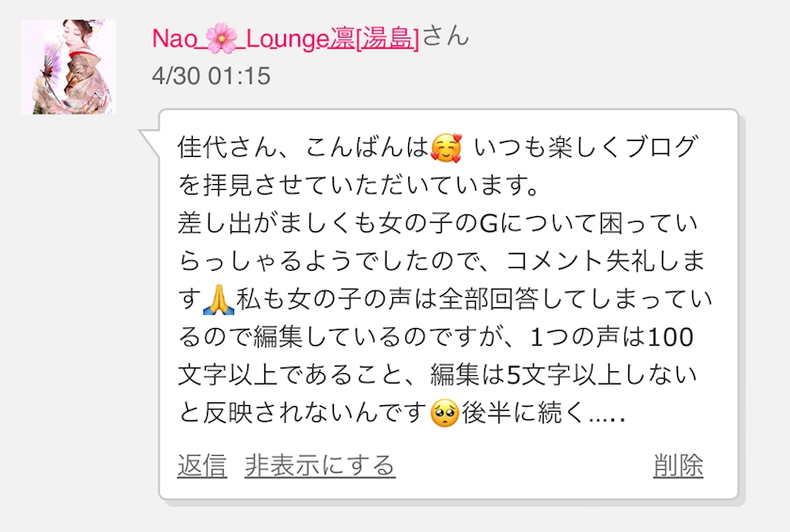Click the speech bubble tail pointer
Viewport: 790px width, 532px height.
150,143
